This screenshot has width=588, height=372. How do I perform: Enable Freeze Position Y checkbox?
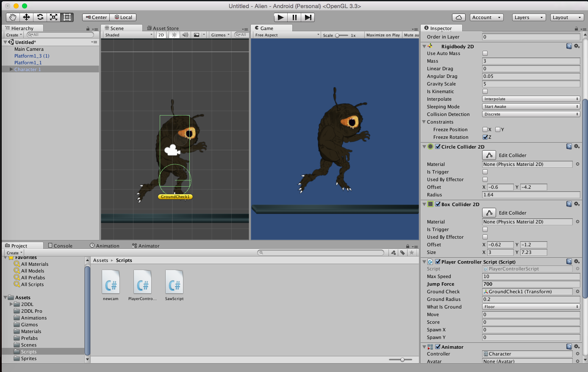[x=498, y=130]
